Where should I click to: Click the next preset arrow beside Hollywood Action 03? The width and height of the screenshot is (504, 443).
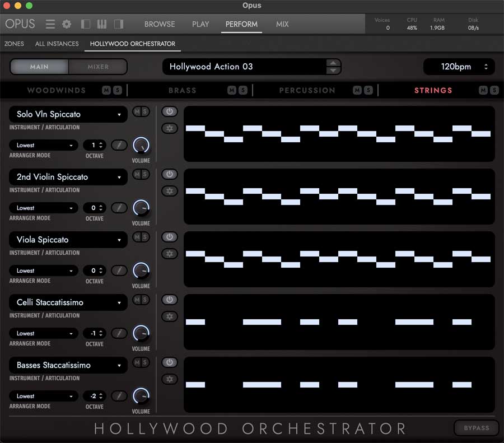point(333,71)
